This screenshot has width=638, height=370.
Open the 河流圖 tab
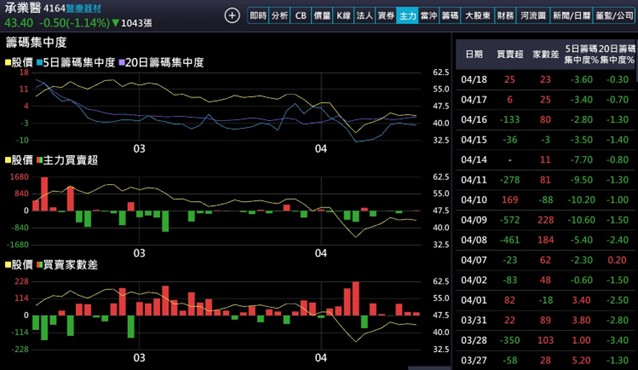click(533, 15)
